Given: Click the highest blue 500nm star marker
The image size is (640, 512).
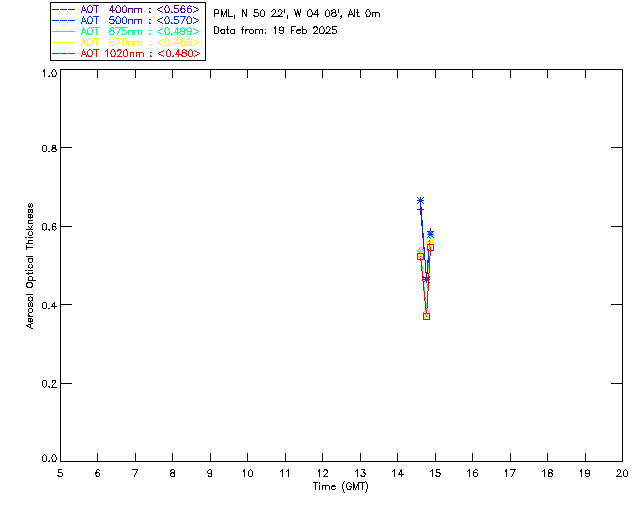Looking at the screenshot, I should coord(420,200).
